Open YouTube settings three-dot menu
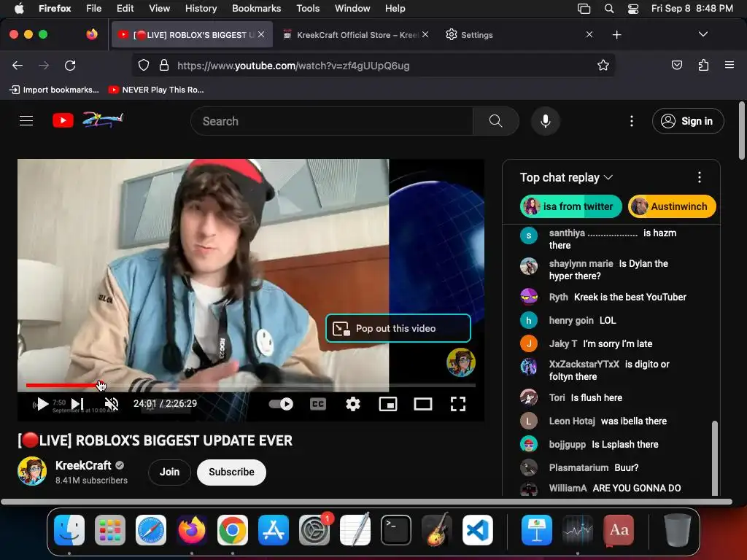 click(x=632, y=121)
